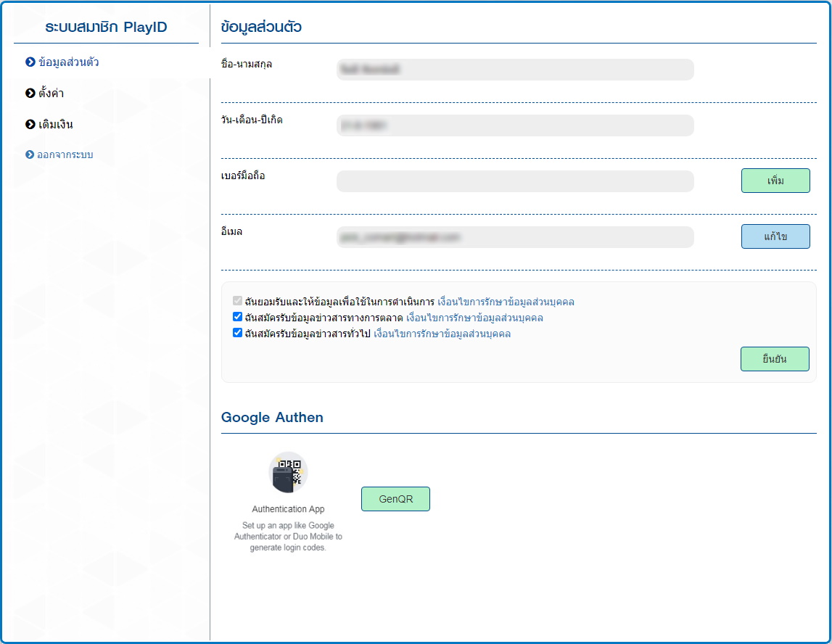This screenshot has height=644, width=832.
Task: Click the arrow icon beside ข้อมูลส่วนตัว
Action: (x=30, y=62)
